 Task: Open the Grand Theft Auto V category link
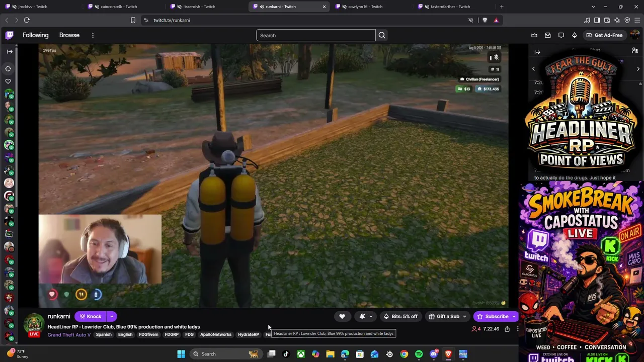pos(69,335)
